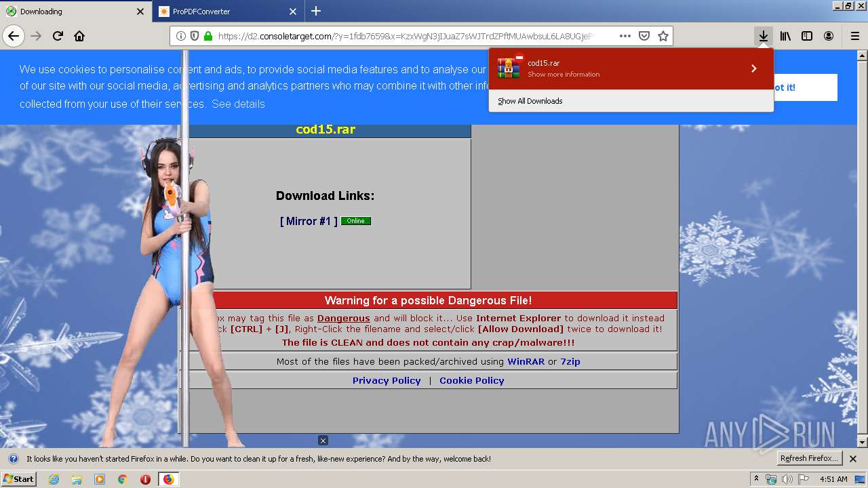Open the 7zip link
This screenshot has height=488, width=868.
point(570,361)
